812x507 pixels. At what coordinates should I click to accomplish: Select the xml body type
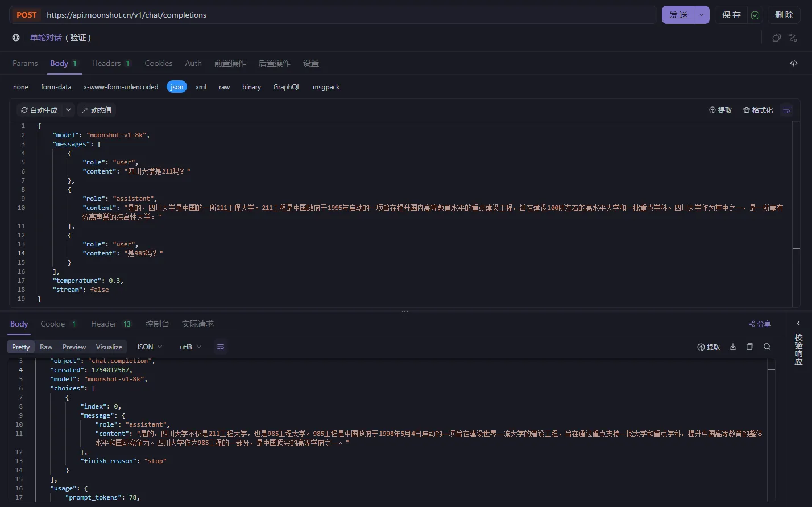201,87
